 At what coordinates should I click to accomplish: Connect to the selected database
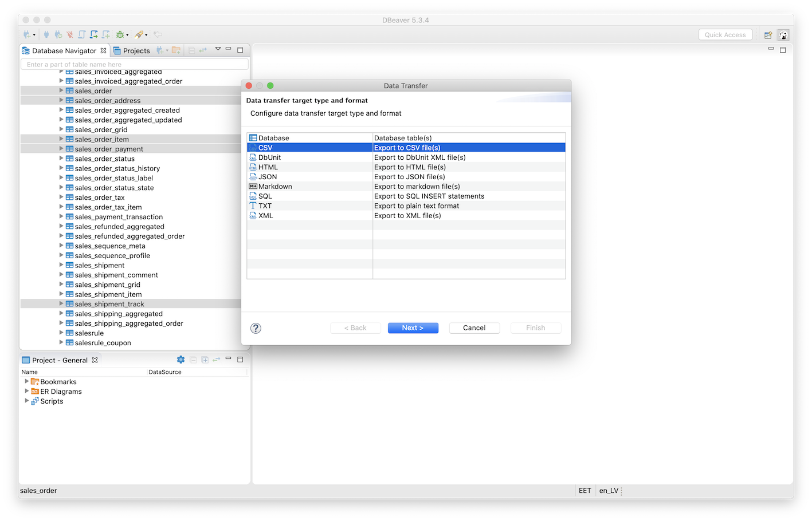pos(46,34)
